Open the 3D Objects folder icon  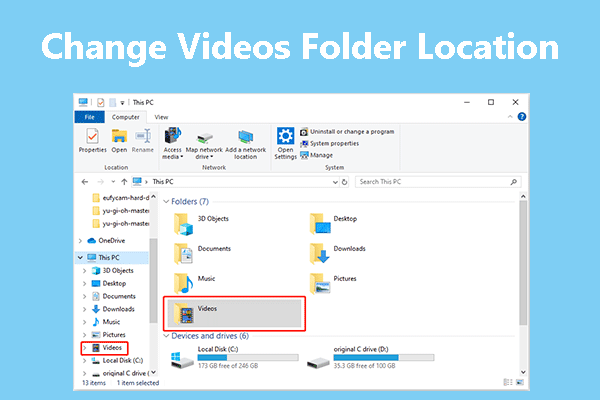click(x=184, y=222)
